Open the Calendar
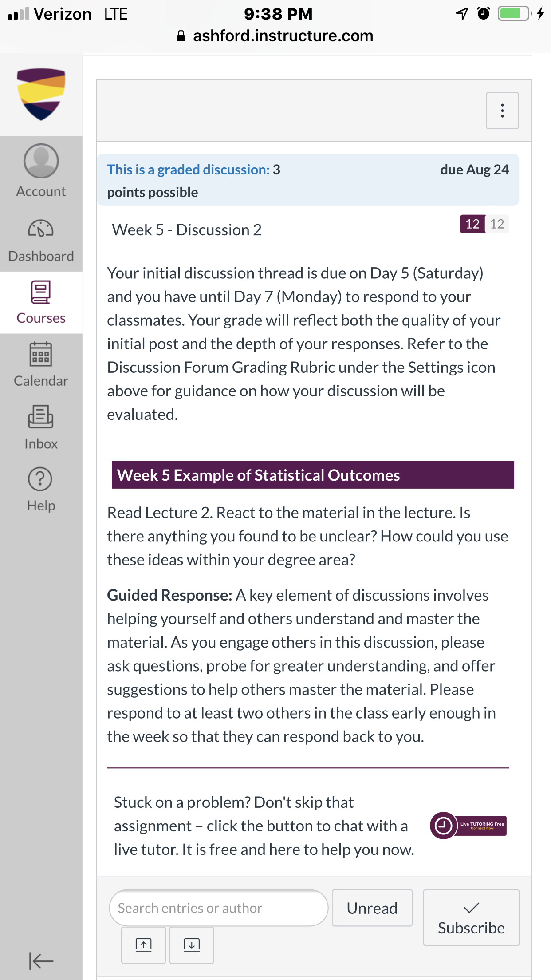The width and height of the screenshot is (551, 980). 41,364
